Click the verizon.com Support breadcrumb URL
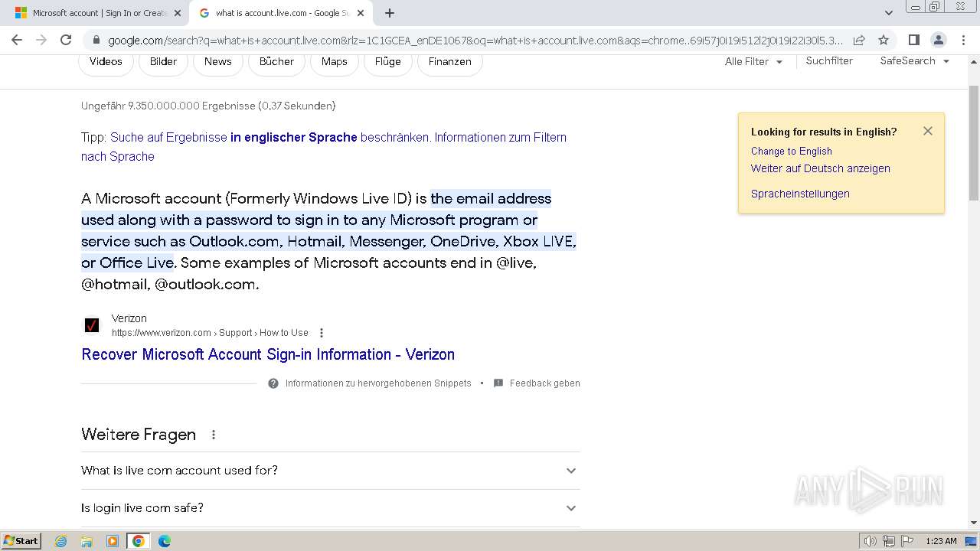The width and height of the screenshot is (980, 551). 210,333
